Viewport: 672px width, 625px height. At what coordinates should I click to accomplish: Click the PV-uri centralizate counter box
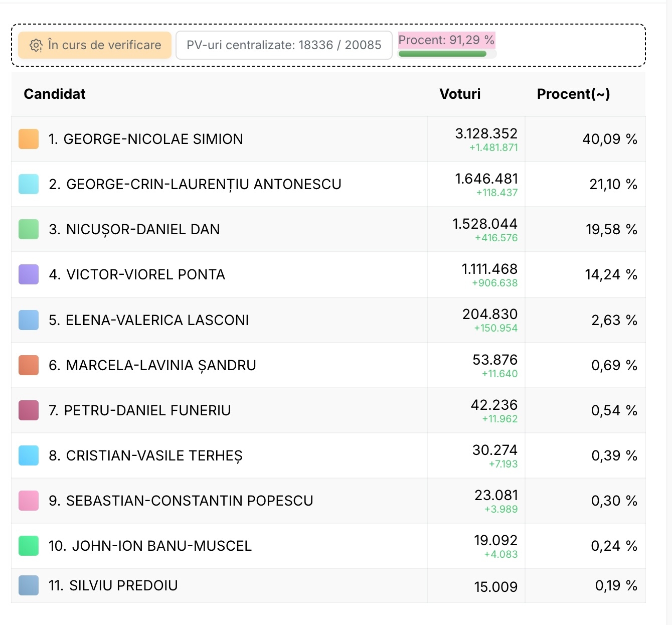point(284,45)
